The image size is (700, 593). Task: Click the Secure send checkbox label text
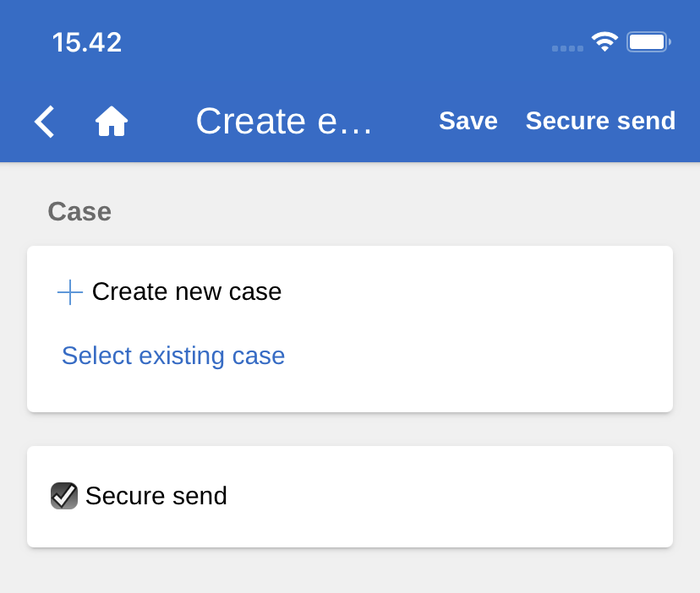coord(156,496)
